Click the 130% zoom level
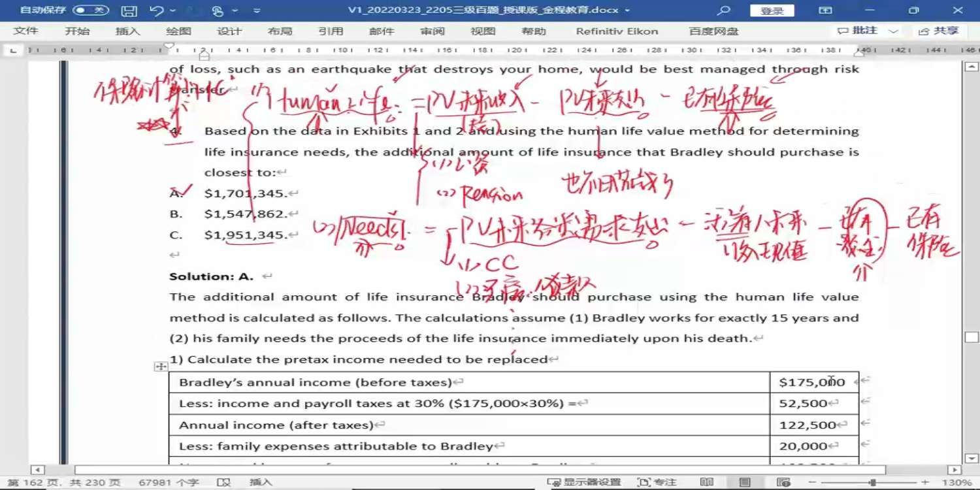 click(956, 482)
